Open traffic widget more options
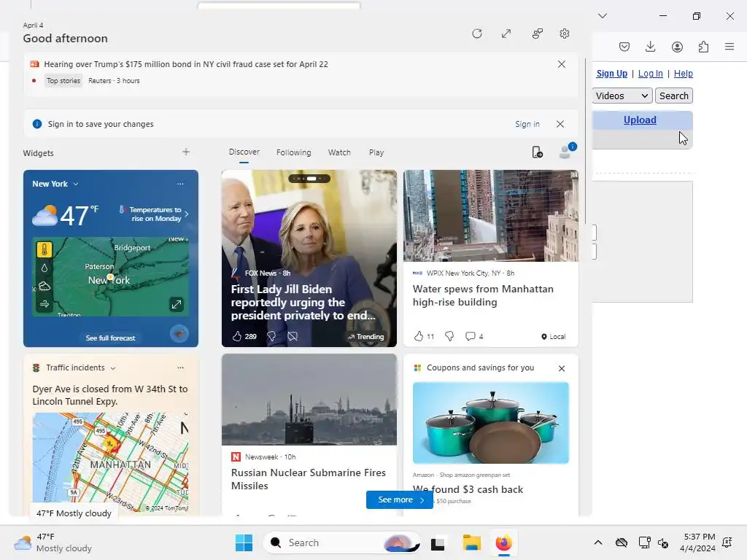 tap(180, 367)
